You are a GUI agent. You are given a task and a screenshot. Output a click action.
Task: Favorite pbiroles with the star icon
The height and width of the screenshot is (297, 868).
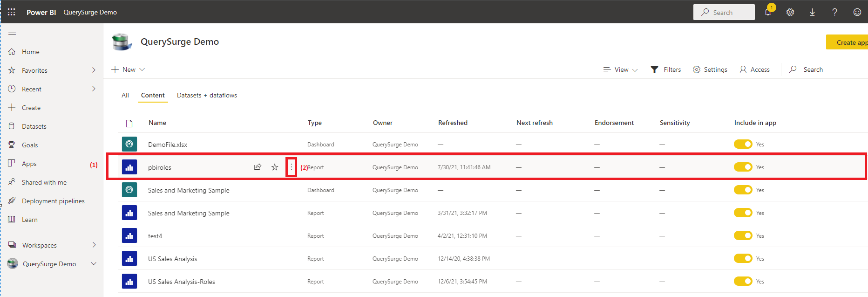point(275,167)
